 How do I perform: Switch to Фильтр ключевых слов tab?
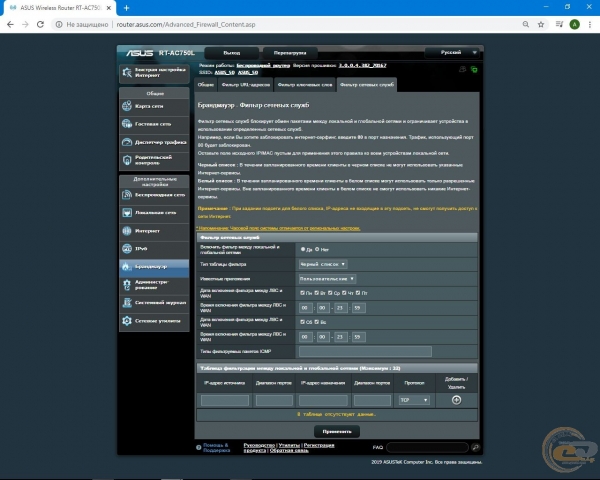[x=305, y=85]
